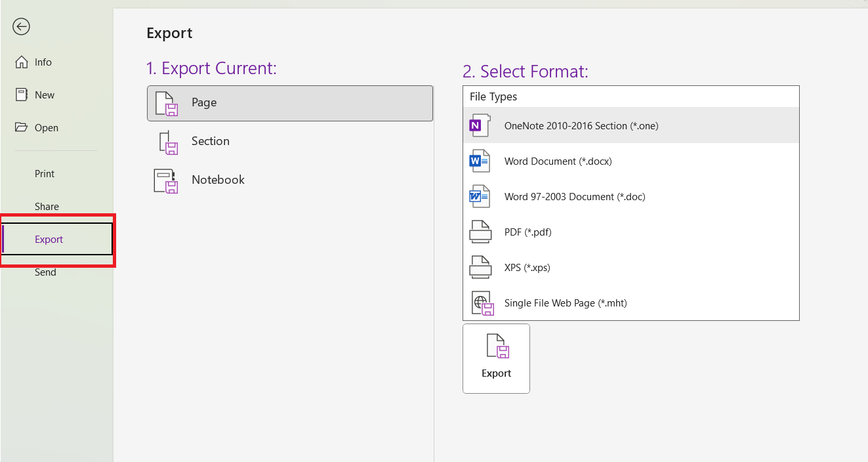This screenshot has height=462, width=868.
Task: Click the back arrow button
Action: pyautogui.click(x=21, y=26)
